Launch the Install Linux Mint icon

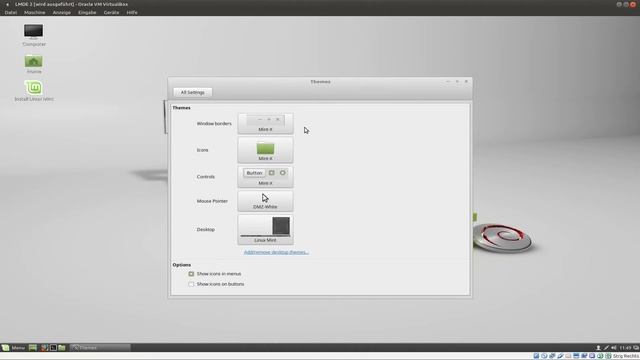coord(33,91)
